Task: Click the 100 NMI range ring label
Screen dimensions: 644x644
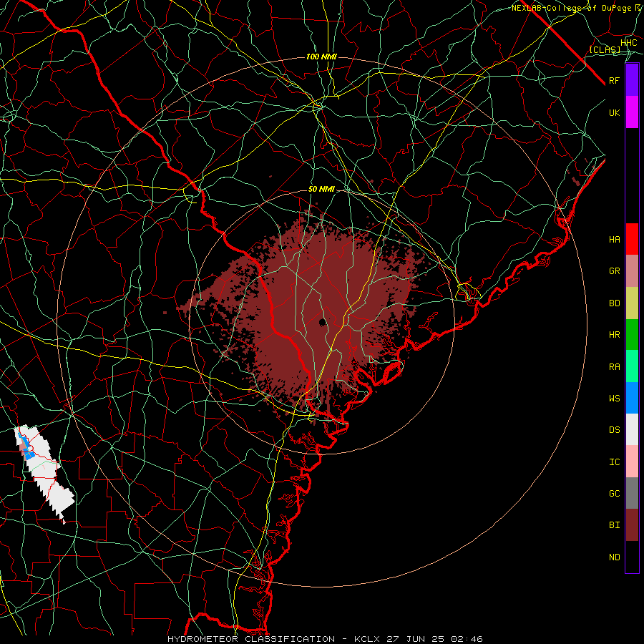Action: (x=321, y=57)
